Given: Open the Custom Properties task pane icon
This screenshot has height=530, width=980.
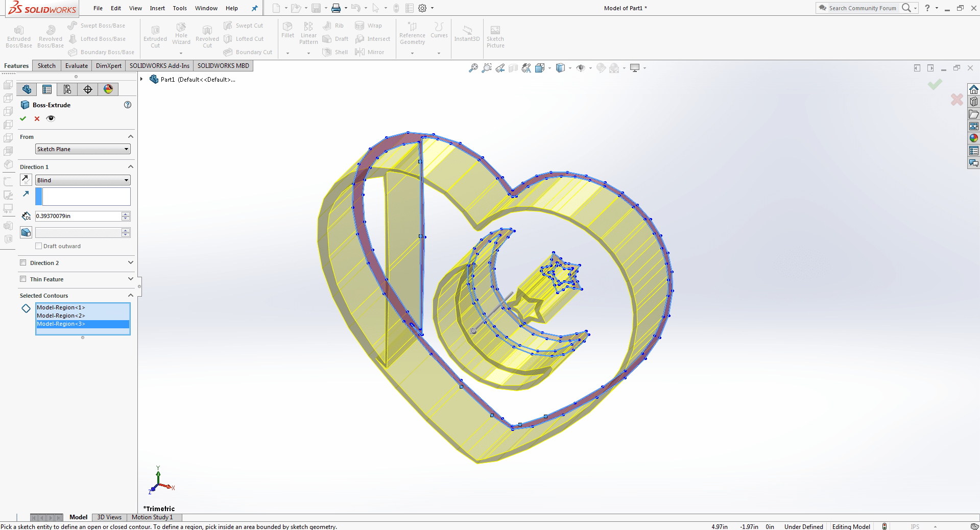Looking at the screenshot, I should (973, 151).
